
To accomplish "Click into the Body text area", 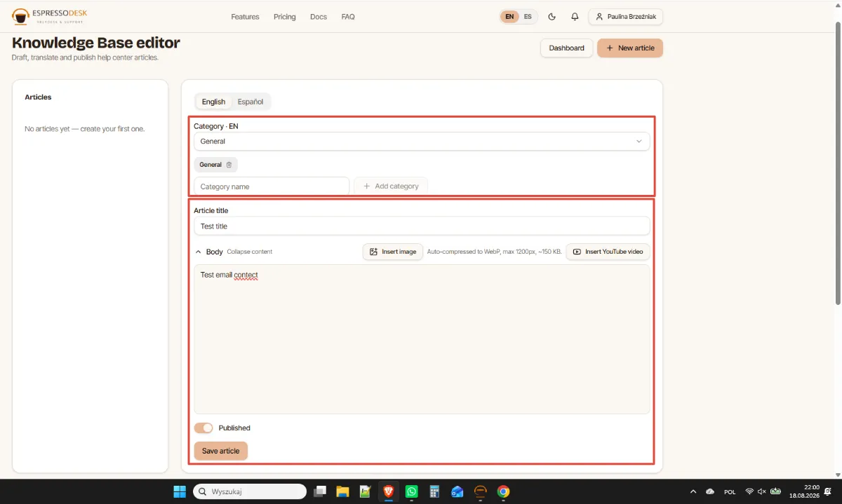I will point(422,339).
